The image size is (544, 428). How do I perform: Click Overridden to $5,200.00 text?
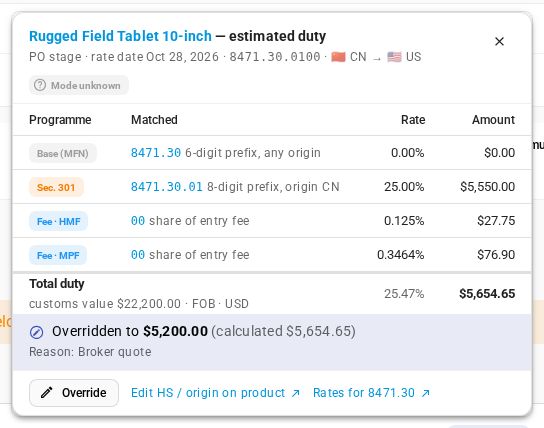130,331
